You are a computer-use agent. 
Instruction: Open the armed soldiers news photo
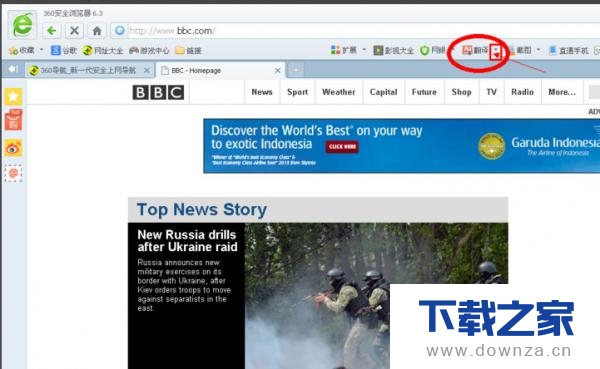377,296
